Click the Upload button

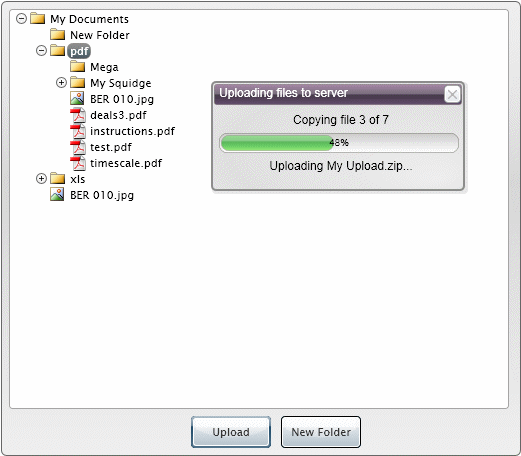(x=231, y=432)
